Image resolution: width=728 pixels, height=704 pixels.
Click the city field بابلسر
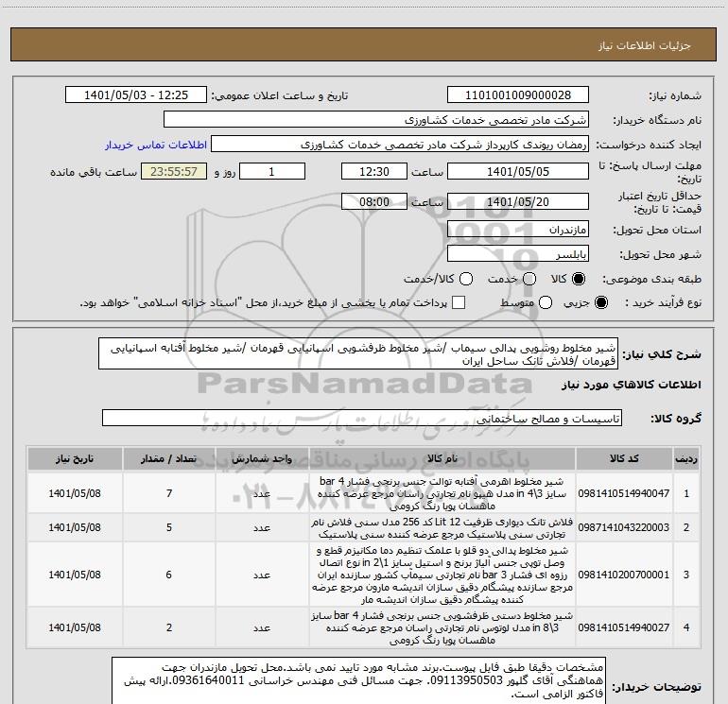coord(518,254)
